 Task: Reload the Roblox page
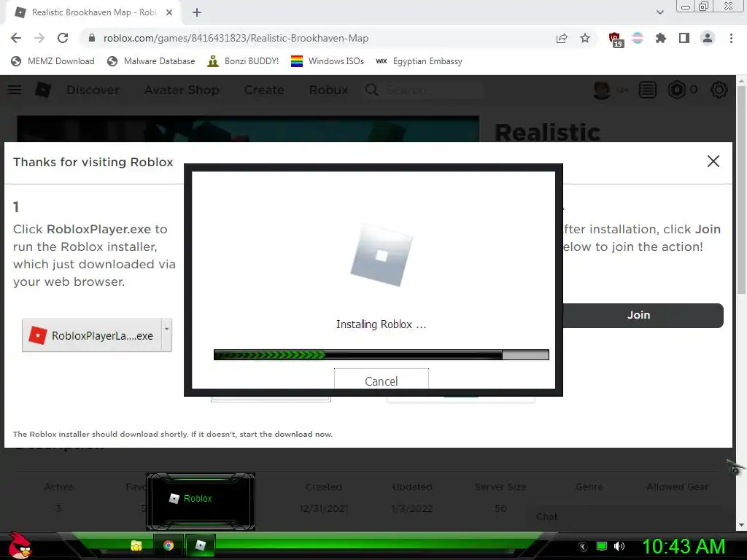point(63,38)
